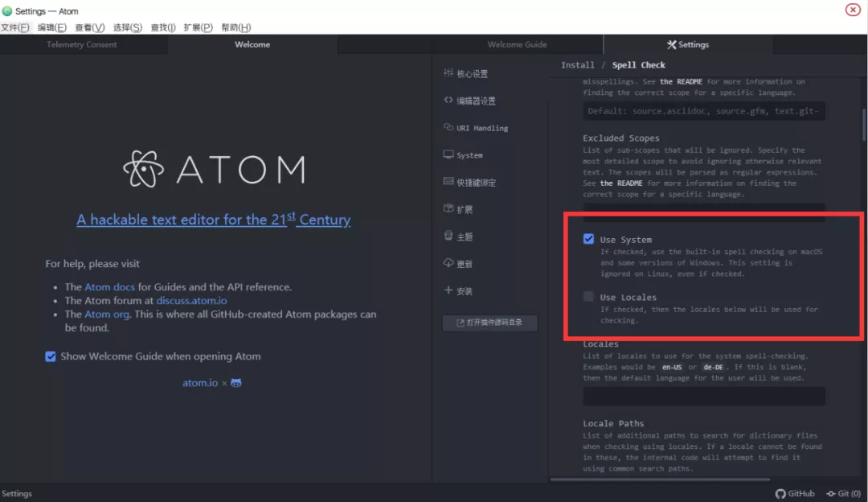The width and height of the screenshot is (868, 502).
Task: Open the packages icon 扩展 in sidebar
Action: [448, 209]
